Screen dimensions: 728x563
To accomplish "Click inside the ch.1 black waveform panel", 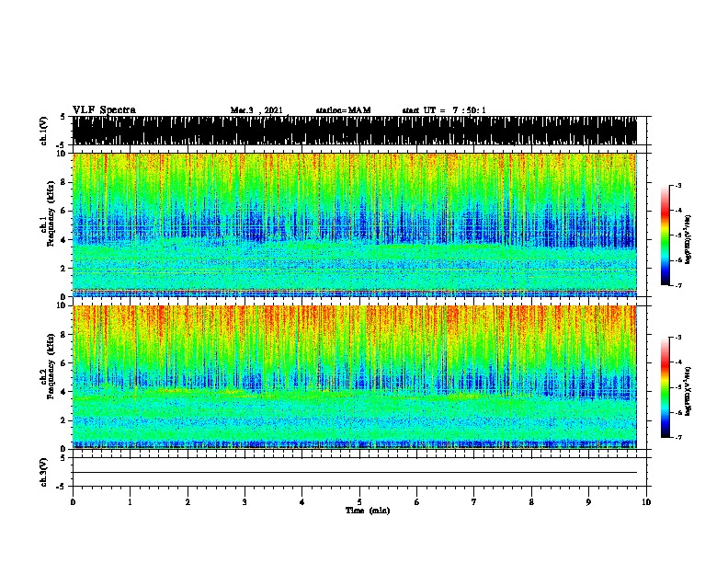I will point(355,131).
